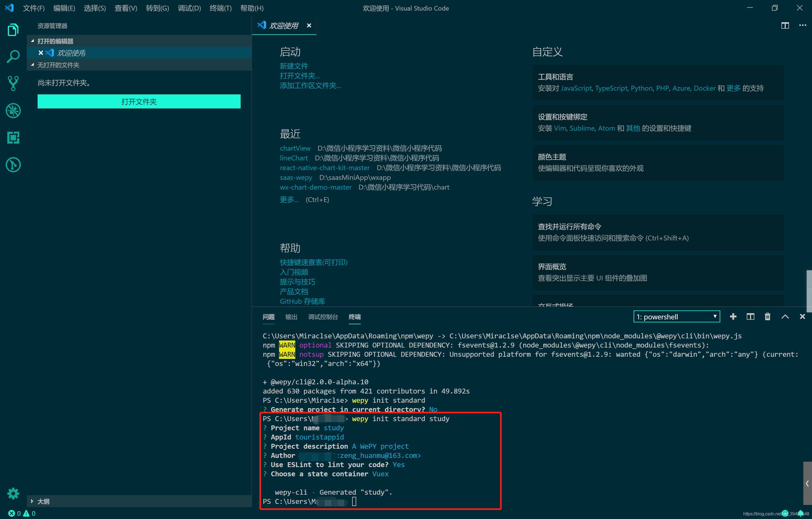Open the 入门视频 help link
Viewport: 812px width, 519px height.
point(294,272)
